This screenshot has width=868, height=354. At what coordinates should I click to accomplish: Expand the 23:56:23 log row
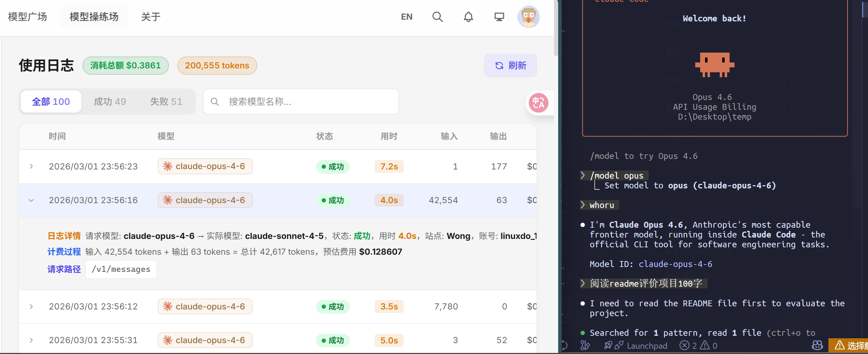[x=31, y=166]
